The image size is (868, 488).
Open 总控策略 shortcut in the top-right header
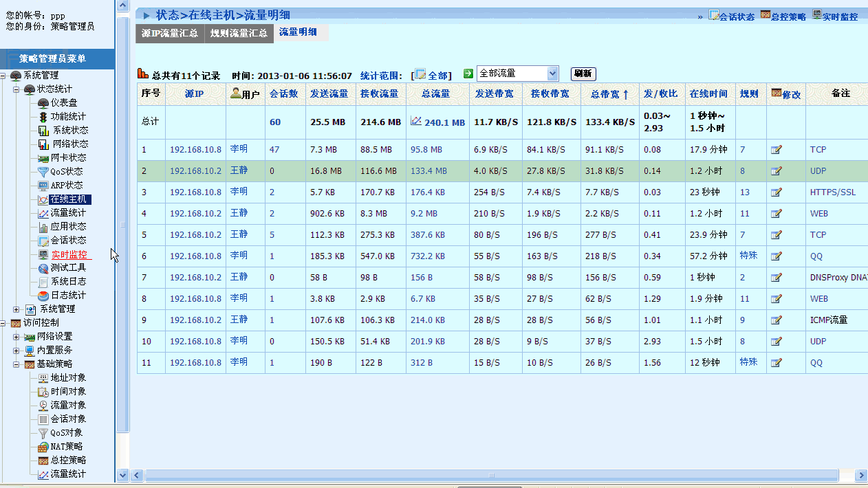coord(783,16)
